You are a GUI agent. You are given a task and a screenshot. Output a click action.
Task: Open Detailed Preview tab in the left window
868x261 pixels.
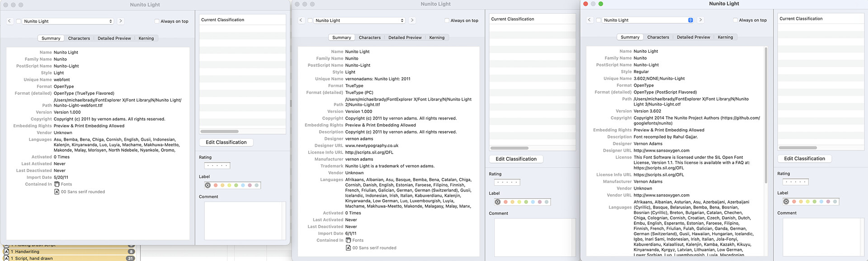coord(114,38)
